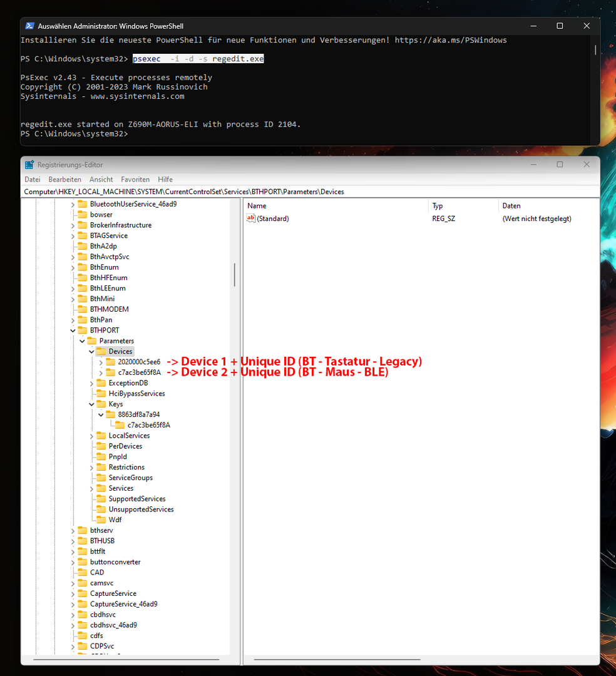Screen dimensions: 616x676
Task: Expand the ExceptionDB key
Action: [91, 383]
